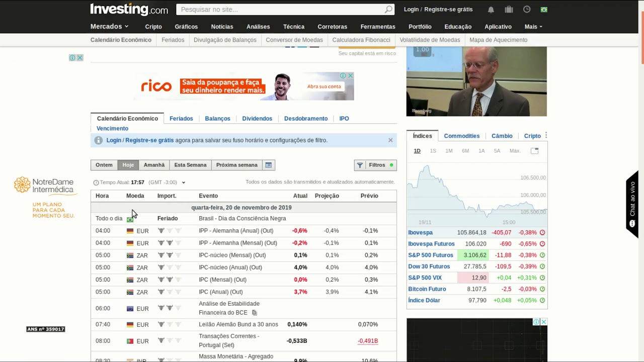Image resolution: width=644 pixels, height=362 pixels.
Task: Click the Brazil flag language icon
Action: tap(544, 10)
